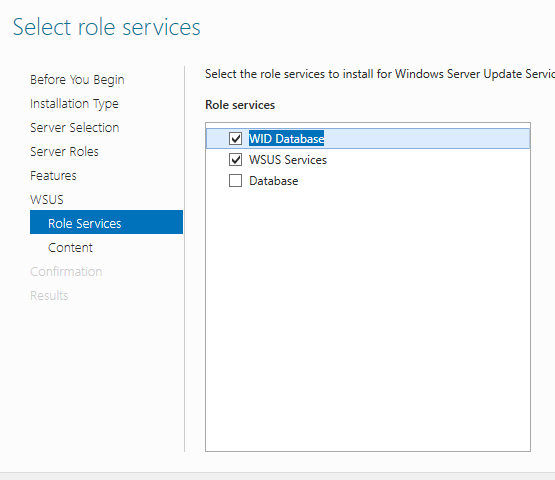Click the Select role services page title

click(107, 27)
